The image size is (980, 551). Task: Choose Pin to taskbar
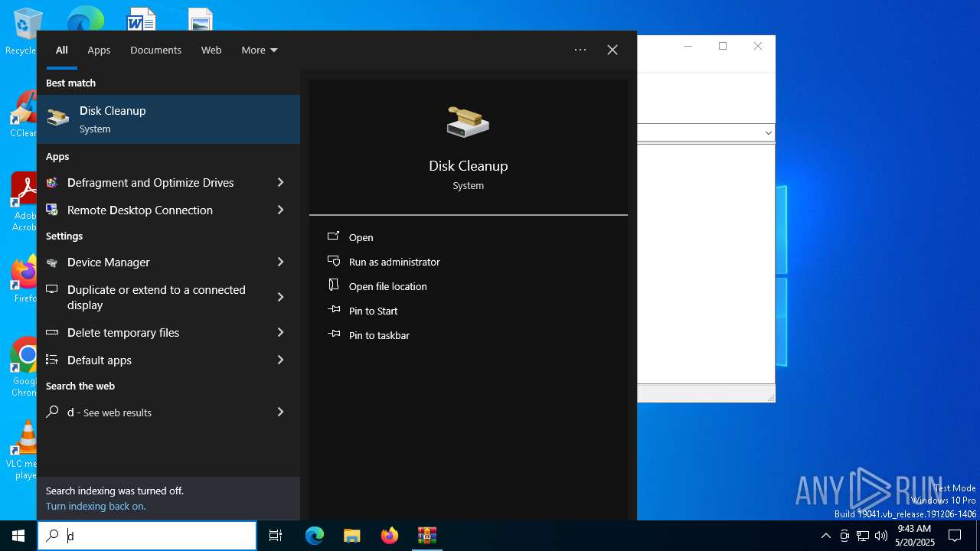[379, 335]
